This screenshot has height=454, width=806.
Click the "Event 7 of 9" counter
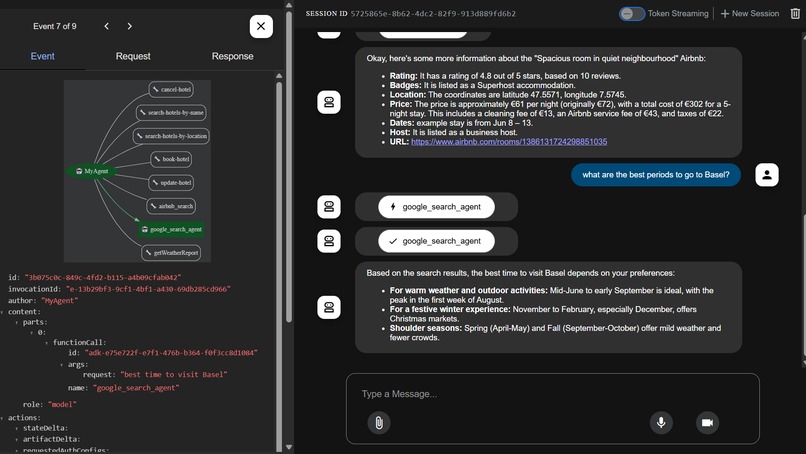(55, 26)
